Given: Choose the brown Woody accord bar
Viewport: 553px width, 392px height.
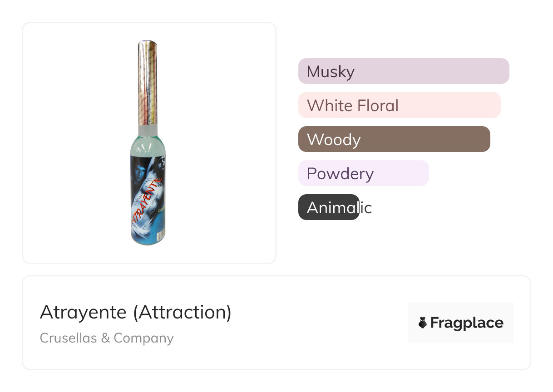Looking at the screenshot, I should (x=394, y=139).
